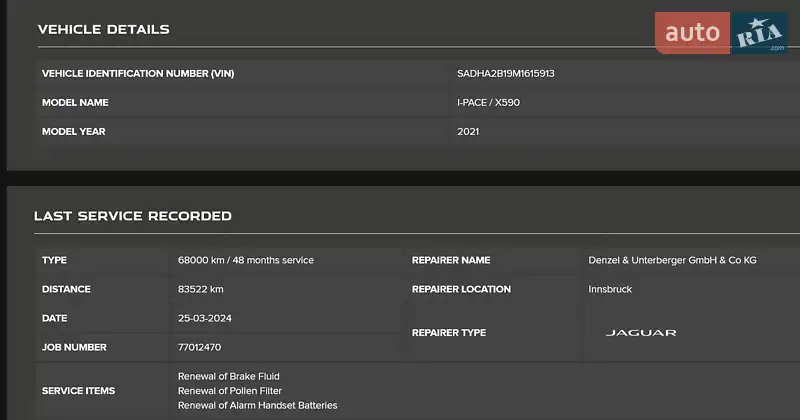
Task: Click the Innsbruck repairer location
Action: tap(610, 290)
